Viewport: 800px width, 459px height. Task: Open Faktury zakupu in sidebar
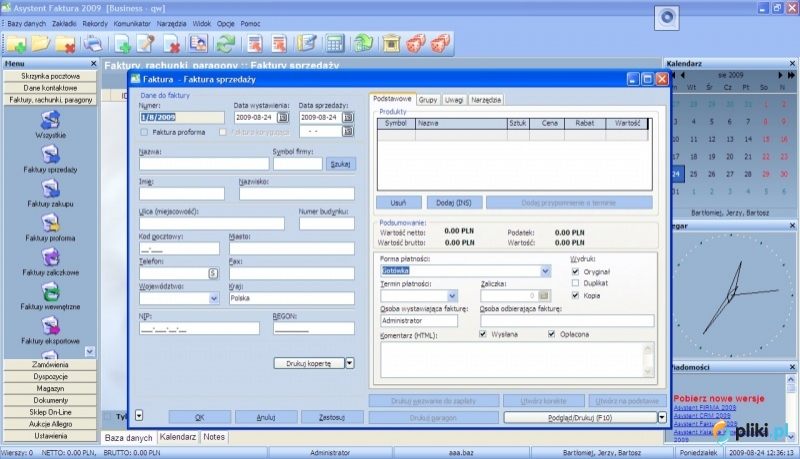(50, 193)
